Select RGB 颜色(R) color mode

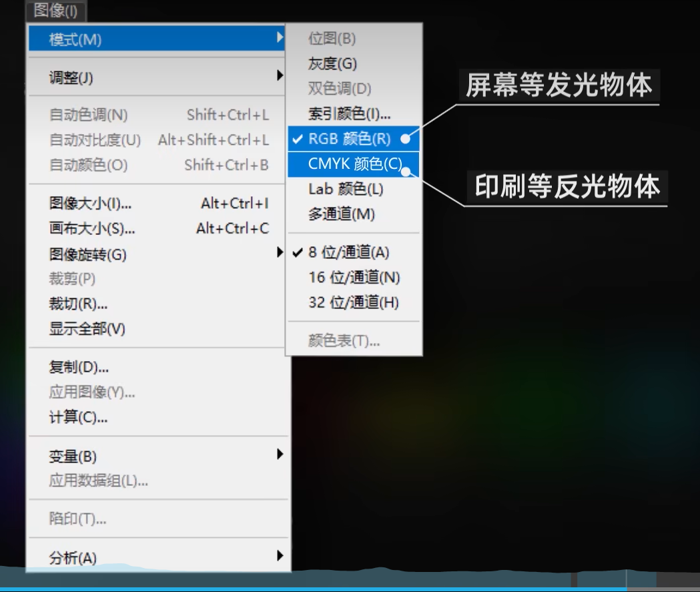350,139
